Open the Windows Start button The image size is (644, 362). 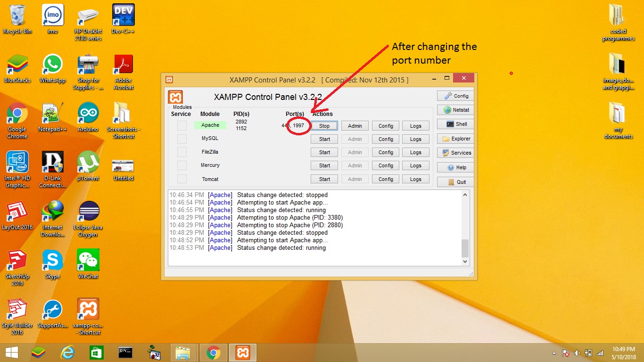11,353
